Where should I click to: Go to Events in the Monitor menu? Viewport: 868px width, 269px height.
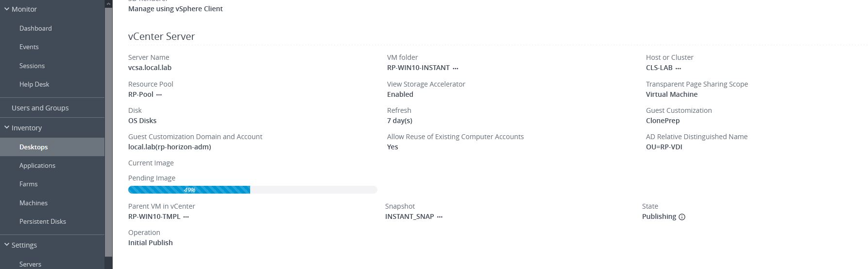pos(29,47)
